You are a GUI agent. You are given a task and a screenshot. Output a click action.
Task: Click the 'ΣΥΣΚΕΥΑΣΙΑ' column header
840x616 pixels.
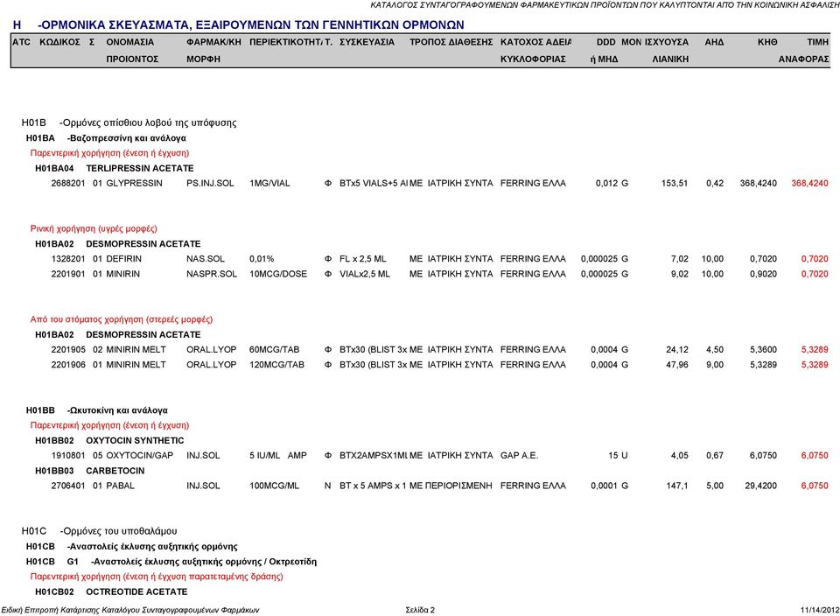tap(367, 42)
